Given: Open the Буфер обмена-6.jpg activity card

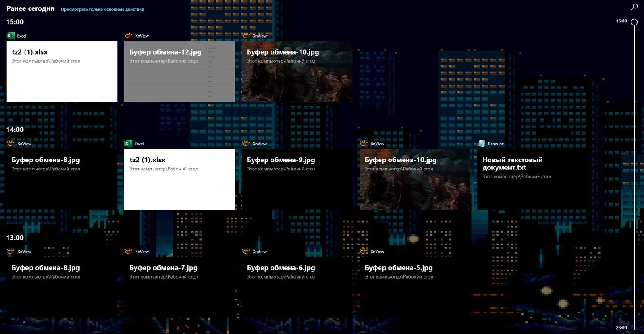Looking at the screenshot, I should pyautogui.click(x=297, y=287).
